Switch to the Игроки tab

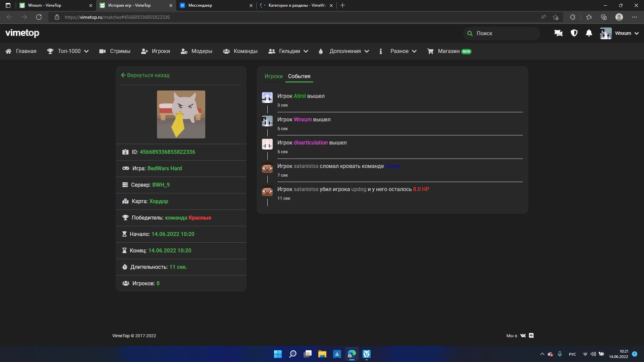click(273, 76)
